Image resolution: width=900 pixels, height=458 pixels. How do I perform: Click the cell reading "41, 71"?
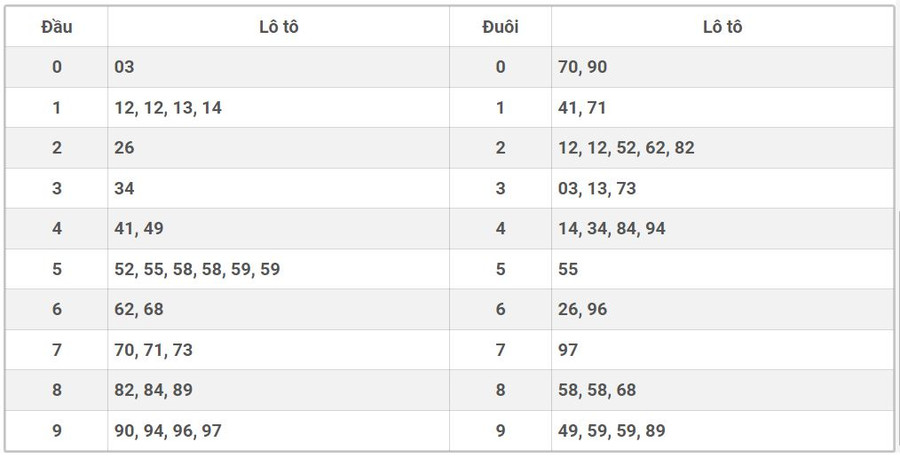point(582,108)
